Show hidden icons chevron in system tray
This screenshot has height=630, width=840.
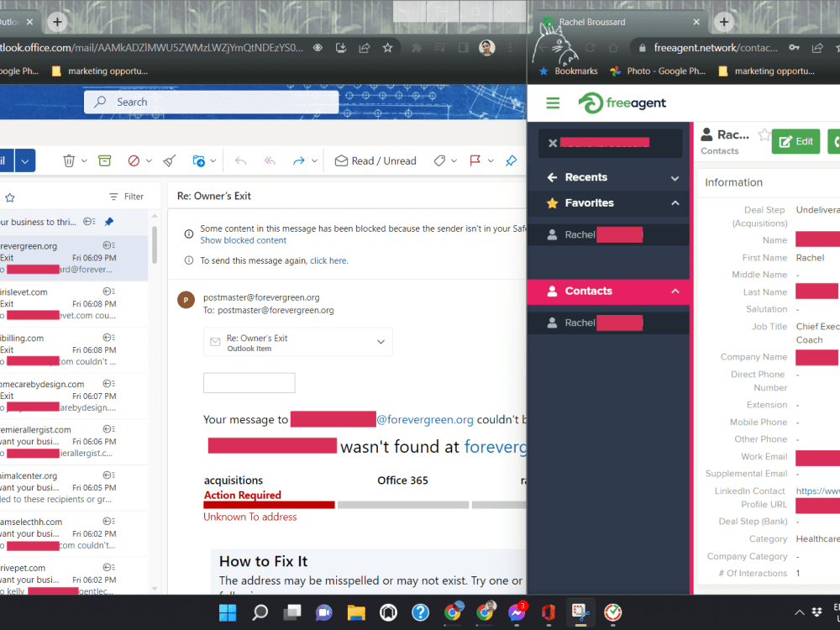[799, 612]
